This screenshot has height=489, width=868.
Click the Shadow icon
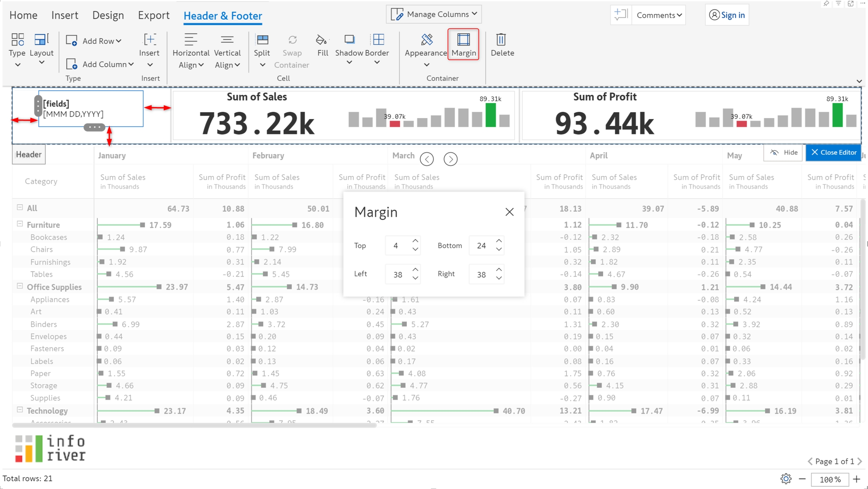click(x=349, y=40)
